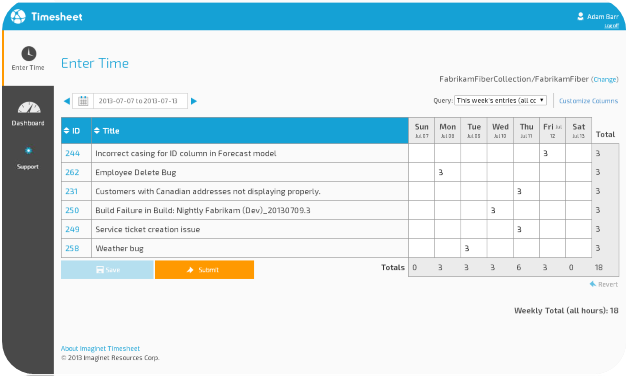Click grand total value 18

click(x=598, y=267)
